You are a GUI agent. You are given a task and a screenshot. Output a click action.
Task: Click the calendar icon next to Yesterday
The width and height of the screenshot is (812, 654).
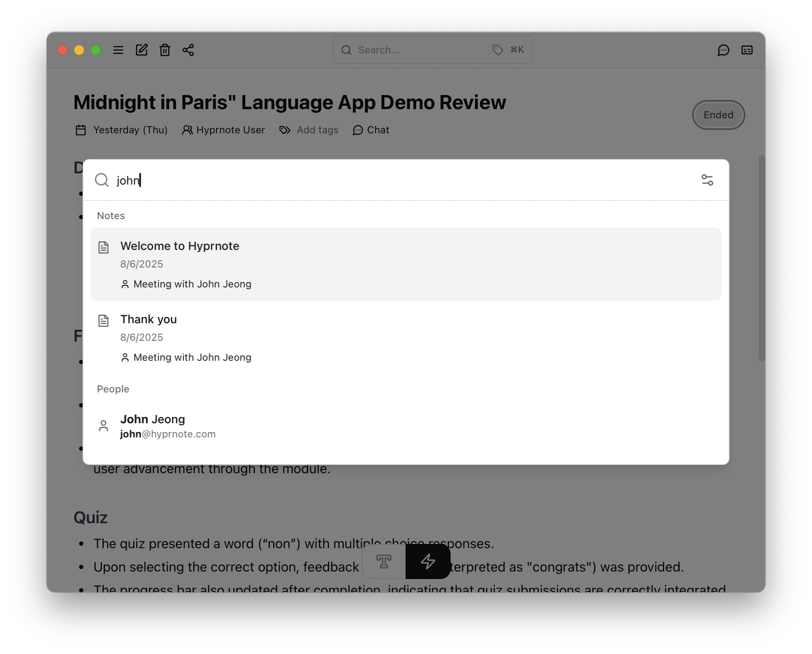pyautogui.click(x=80, y=130)
